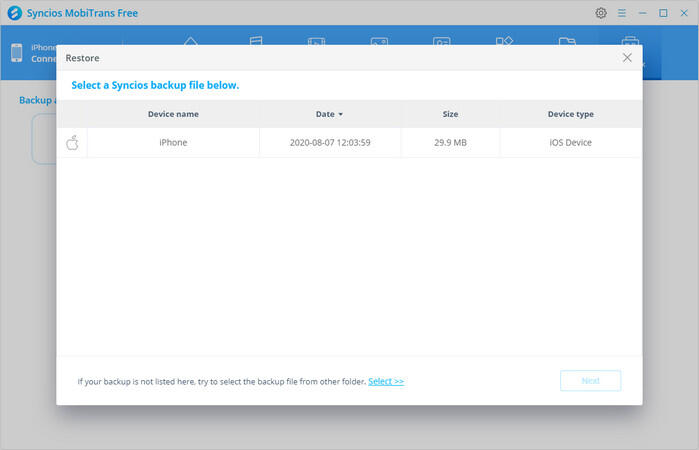Select the iPhone backup name
The width and height of the screenshot is (699, 450).
173,143
